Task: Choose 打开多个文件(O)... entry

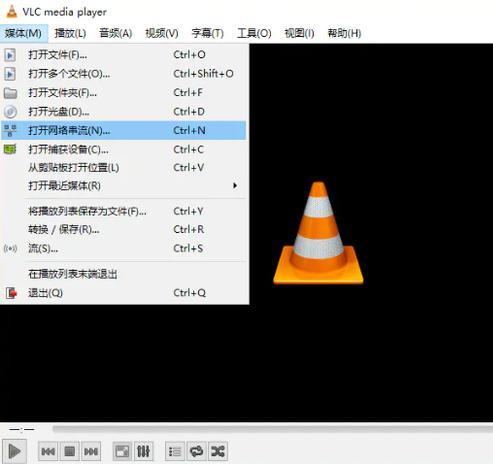Action: pyautogui.click(x=123, y=74)
